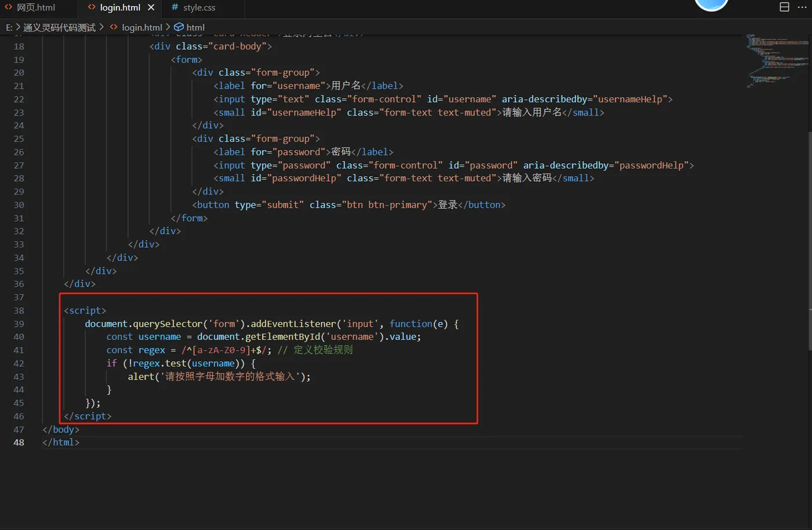Click 请输入用户名 text on line 23
The width and height of the screenshot is (812, 530).
pos(532,113)
